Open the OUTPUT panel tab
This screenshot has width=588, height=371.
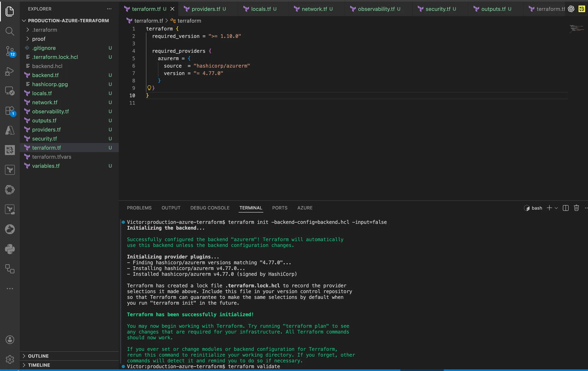click(x=171, y=208)
